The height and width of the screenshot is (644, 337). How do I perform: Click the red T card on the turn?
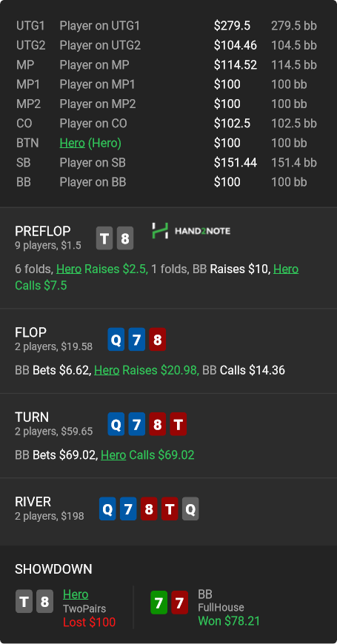178,424
